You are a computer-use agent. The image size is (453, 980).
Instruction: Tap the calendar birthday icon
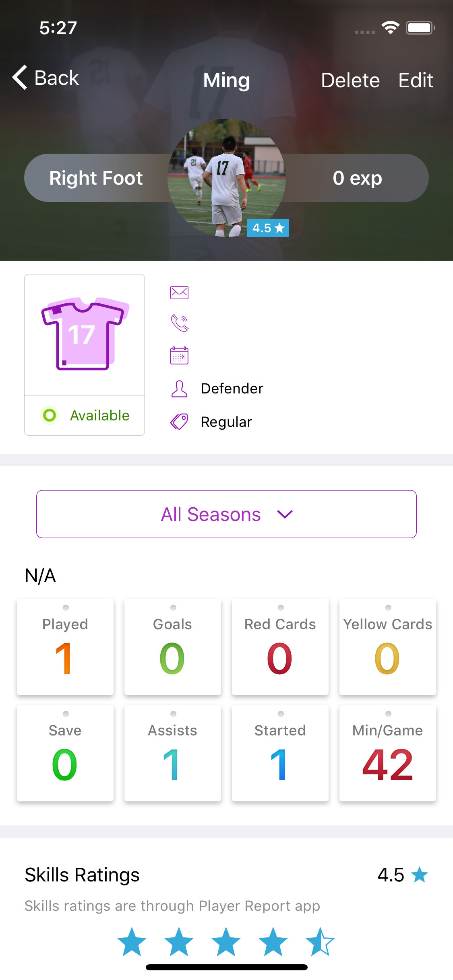[x=179, y=355]
